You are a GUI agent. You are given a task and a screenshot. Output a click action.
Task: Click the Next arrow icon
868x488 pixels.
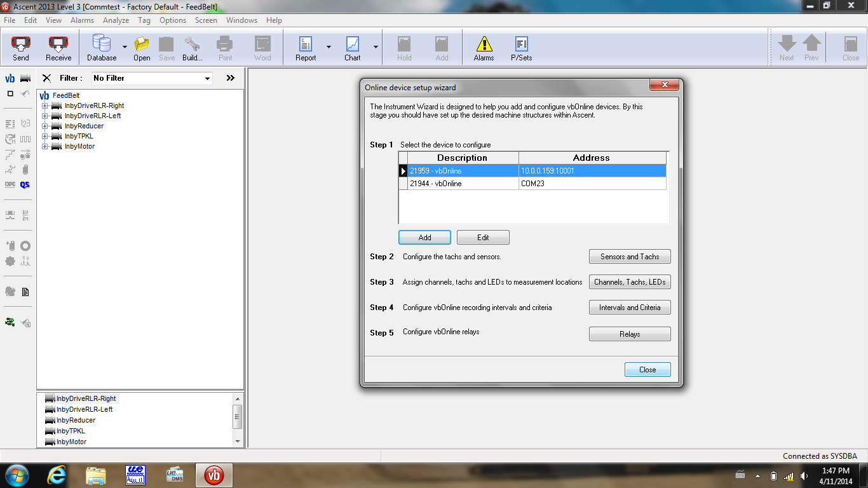coord(787,48)
